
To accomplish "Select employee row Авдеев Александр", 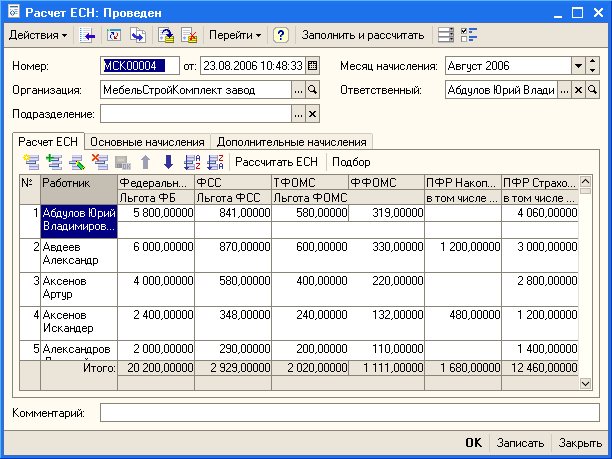I will tap(79, 254).
